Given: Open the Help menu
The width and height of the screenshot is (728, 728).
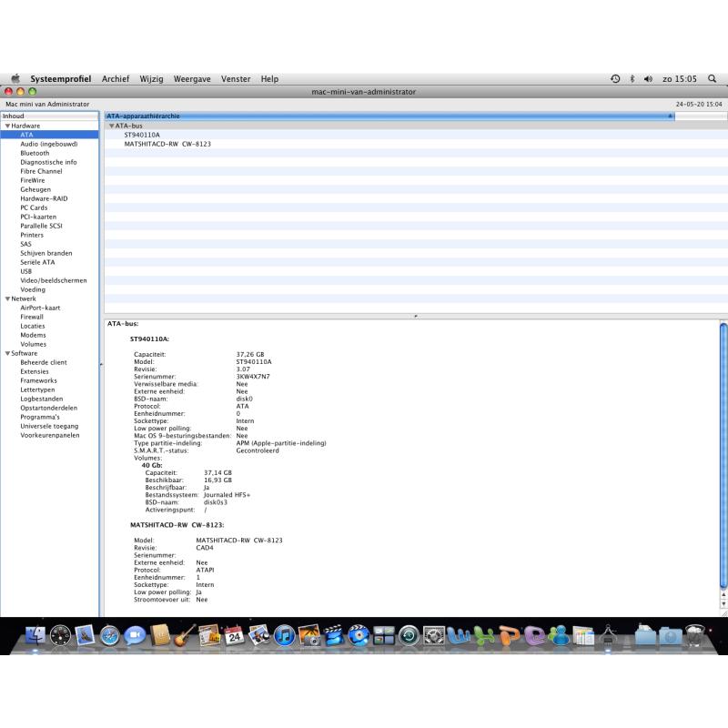Looking at the screenshot, I should 269,79.
